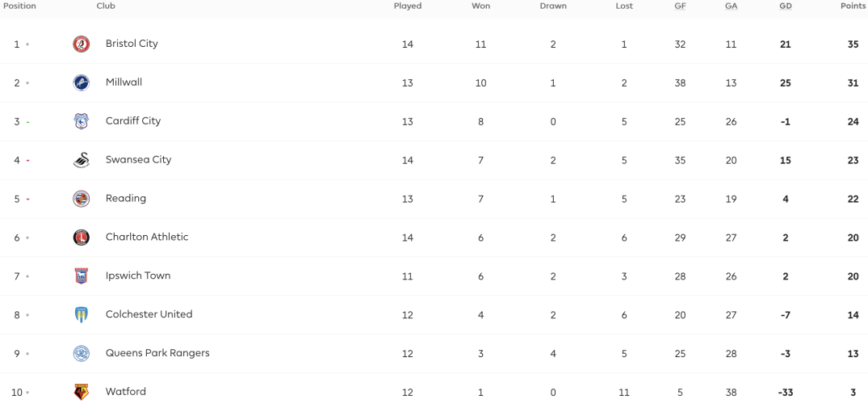
Task: Click the Swansea City swan crest
Action: pos(82,160)
